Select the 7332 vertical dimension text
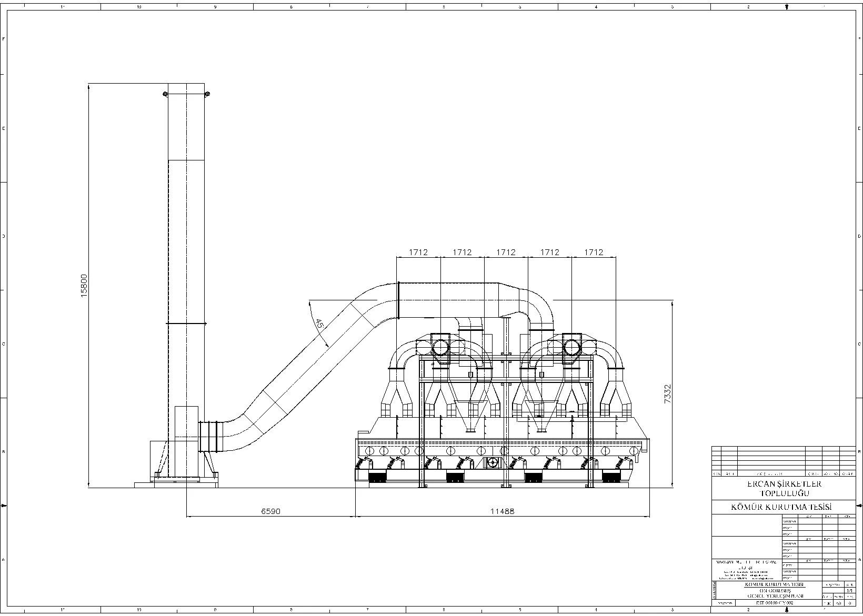The width and height of the screenshot is (863, 616). 667,394
